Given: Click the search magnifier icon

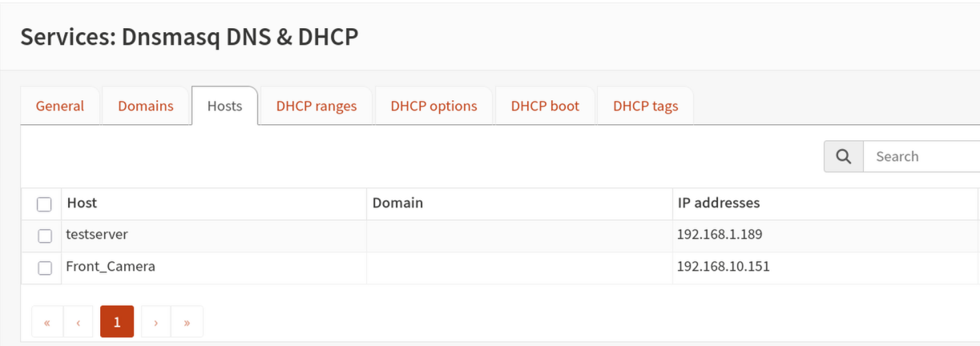Looking at the screenshot, I should point(843,157).
